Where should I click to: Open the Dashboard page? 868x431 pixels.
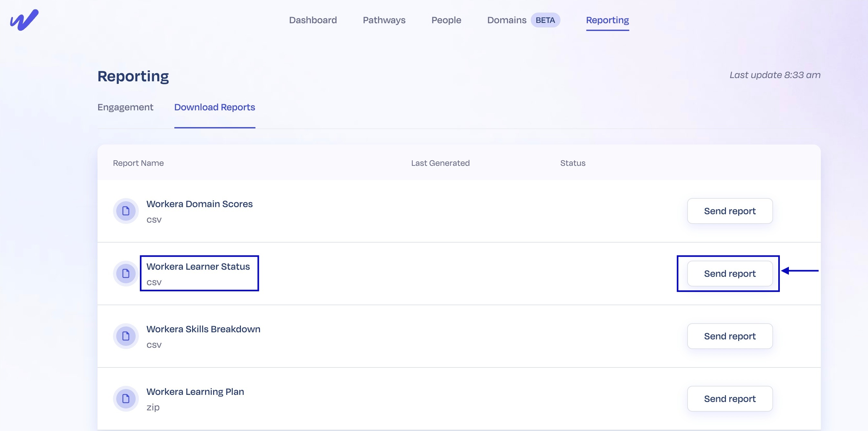coord(313,20)
